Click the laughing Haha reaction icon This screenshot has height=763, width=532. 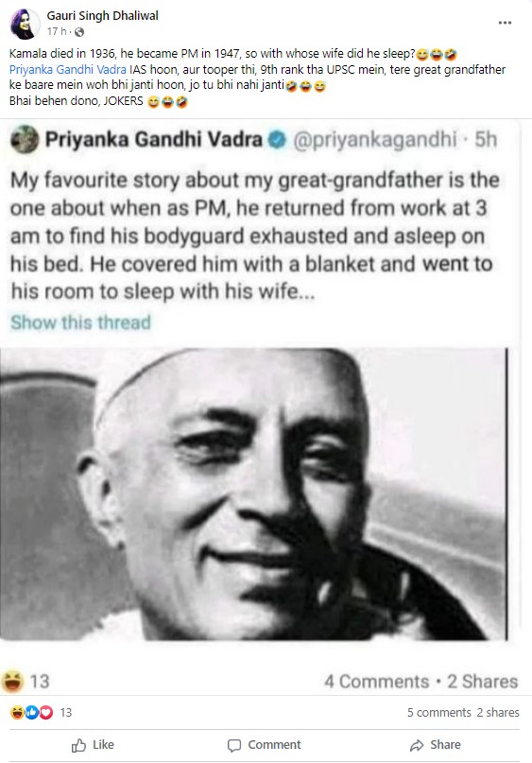[17, 713]
